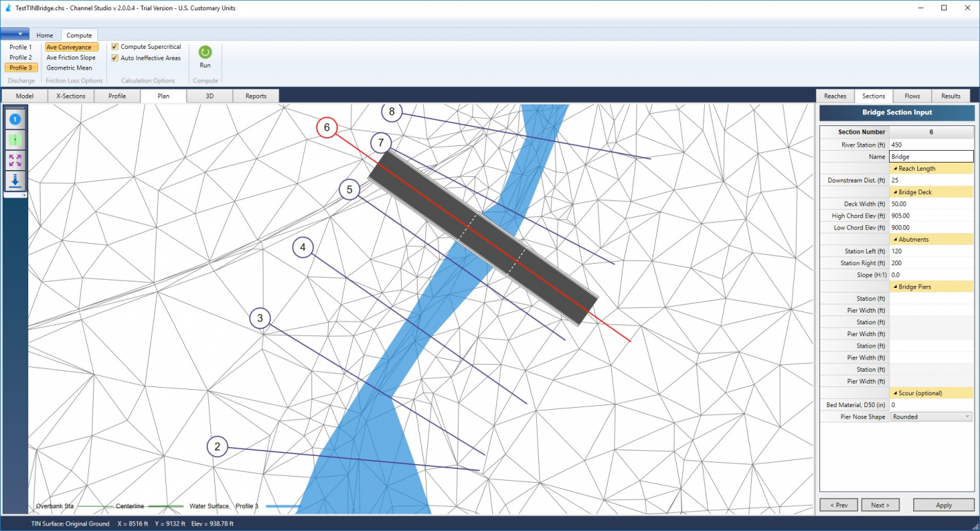Click the purple zoom extents icon
Viewport: 980px width, 531px height.
(x=14, y=160)
